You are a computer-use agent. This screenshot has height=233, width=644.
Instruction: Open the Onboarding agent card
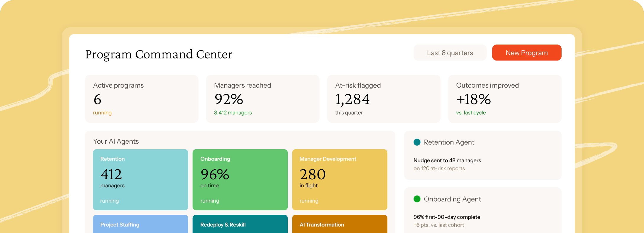[x=240, y=180]
